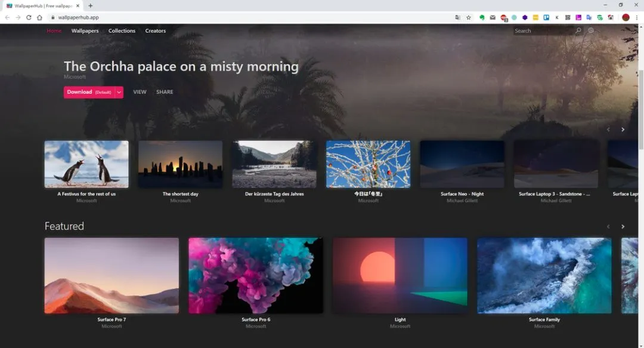This screenshot has width=644, height=348.
Task: Open the QR code extension
Action: (568, 17)
